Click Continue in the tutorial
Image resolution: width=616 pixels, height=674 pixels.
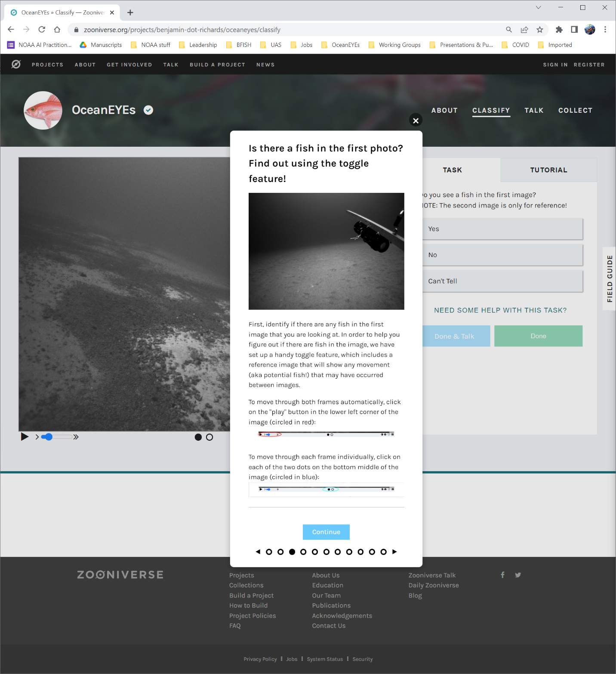326,532
